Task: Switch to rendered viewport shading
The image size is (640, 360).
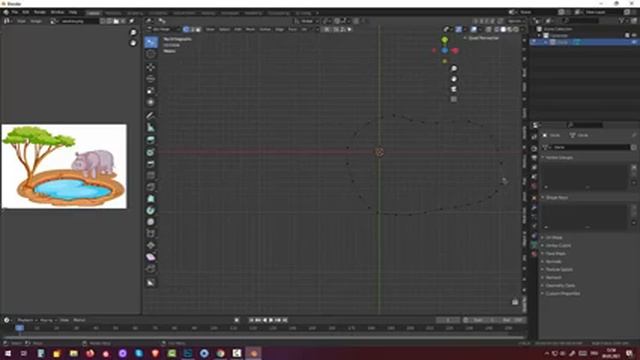Action: pos(516,29)
